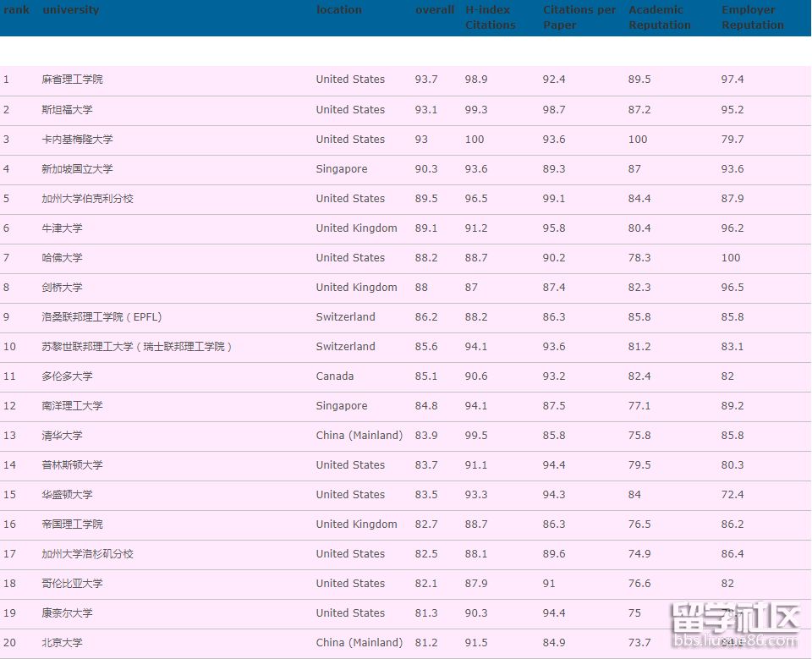Viewport: 812px width, 659px height.
Task: Click rank number 1 cell
Action: click(6, 80)
